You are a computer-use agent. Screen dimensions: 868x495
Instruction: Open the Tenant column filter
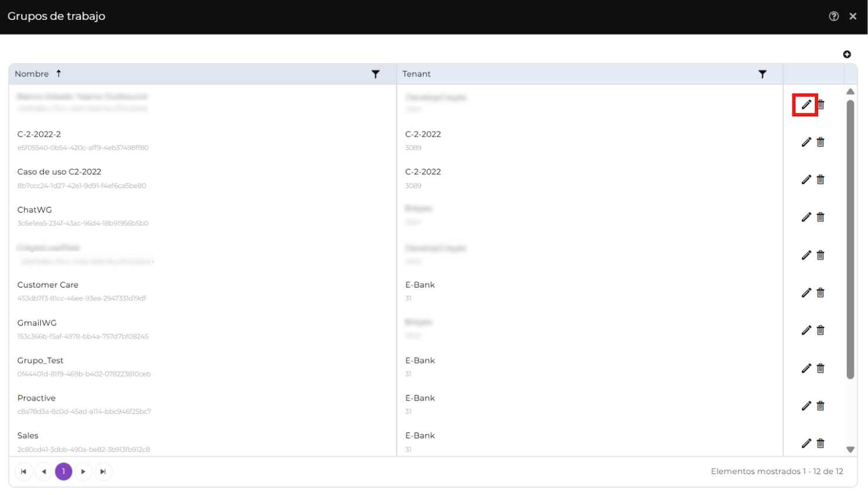pos(762,74)
